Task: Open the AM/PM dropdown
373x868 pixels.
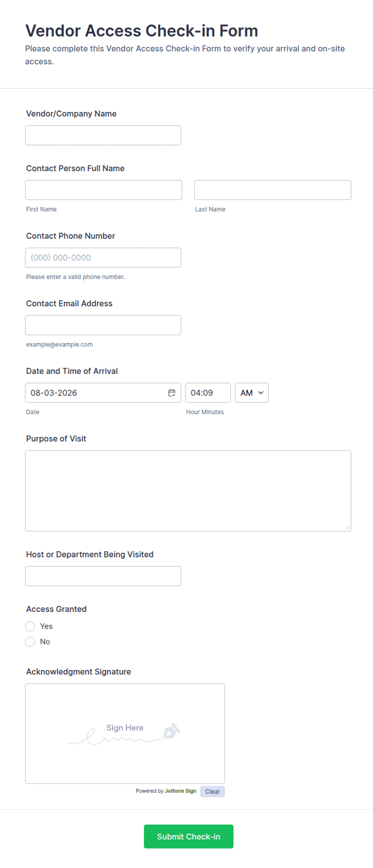Action: (252, 393)
